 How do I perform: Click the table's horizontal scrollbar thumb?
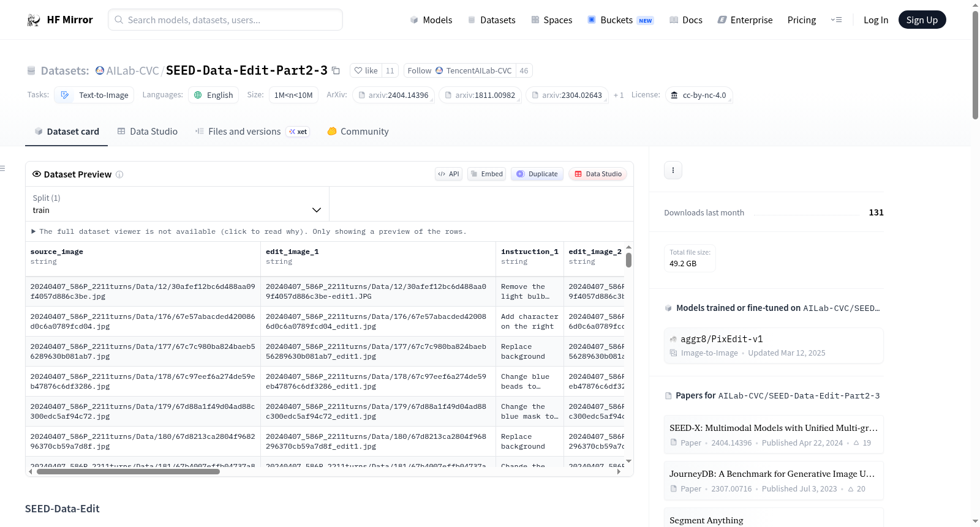[x=128, y=472]
